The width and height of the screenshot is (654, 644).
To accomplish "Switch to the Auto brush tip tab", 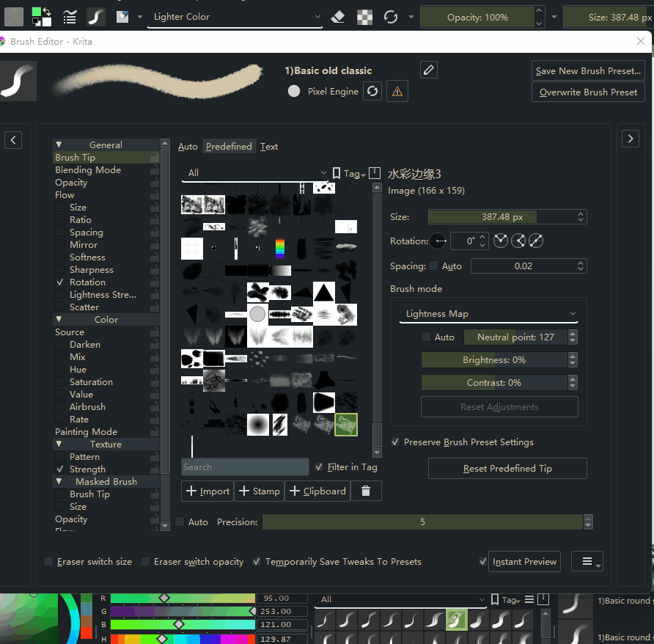I will tap(188, 147).
